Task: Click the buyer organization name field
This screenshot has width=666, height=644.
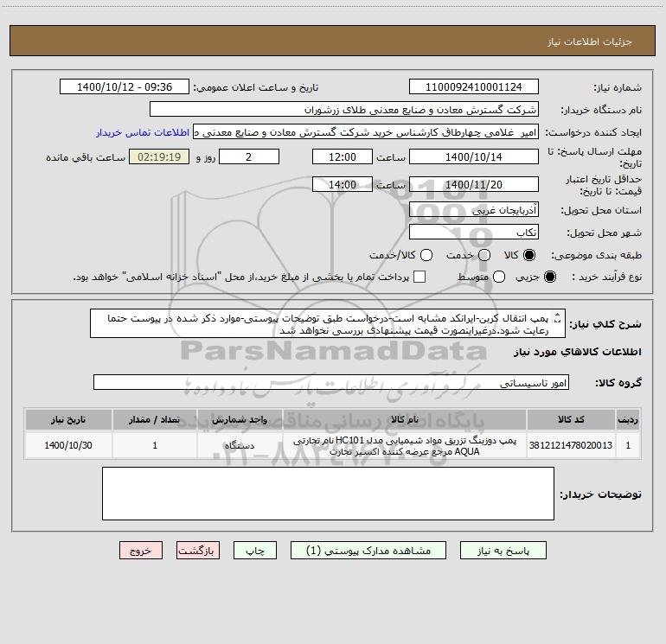Action: [x=344, y=109]
